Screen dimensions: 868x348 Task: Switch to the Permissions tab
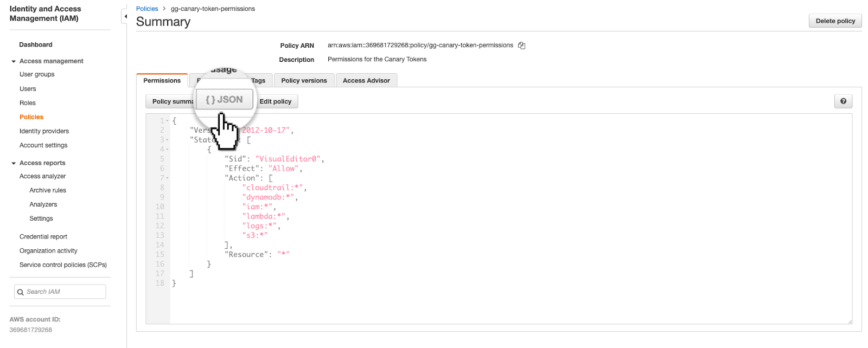pos(162,80)
